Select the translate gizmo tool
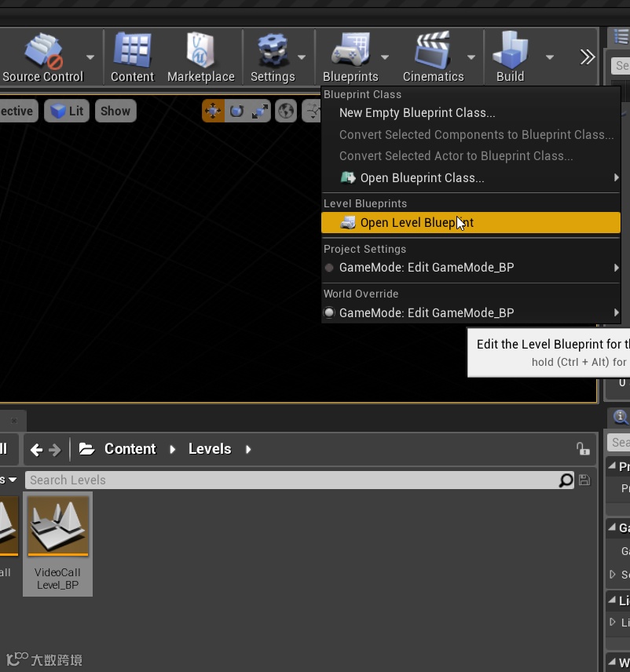The image size is (630, 672). point(213,111)
